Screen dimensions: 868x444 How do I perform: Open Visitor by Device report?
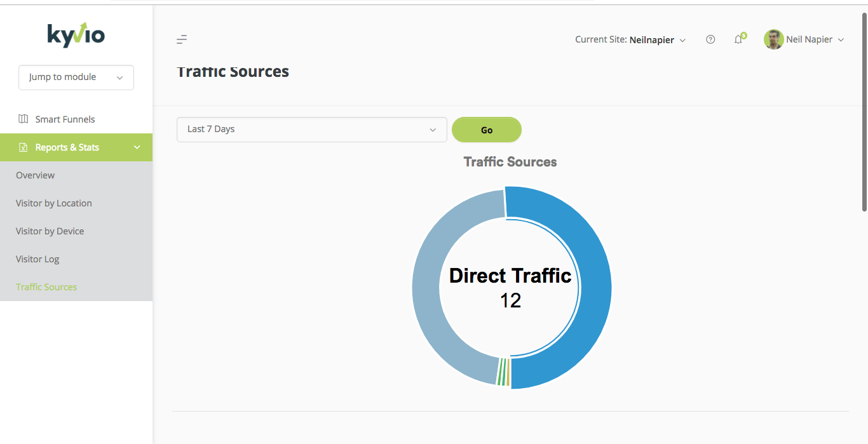click(50, 231)
